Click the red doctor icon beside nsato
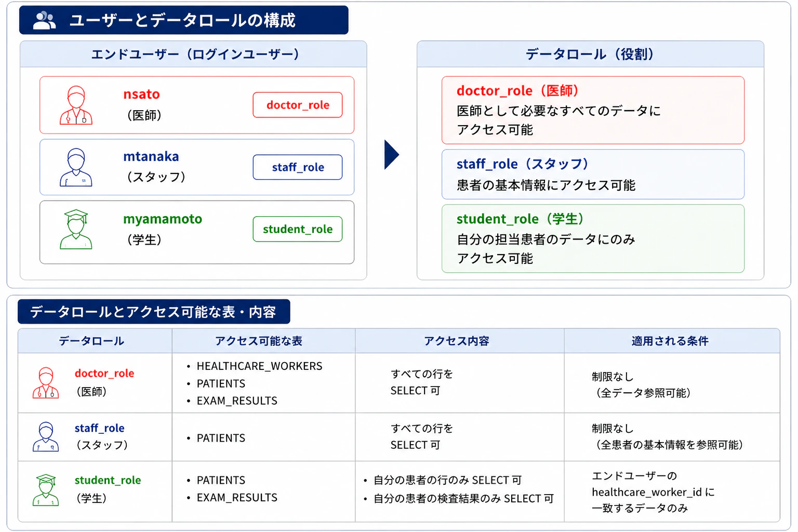The width and height of the screenshot is (798, 532). pos(76,105)
